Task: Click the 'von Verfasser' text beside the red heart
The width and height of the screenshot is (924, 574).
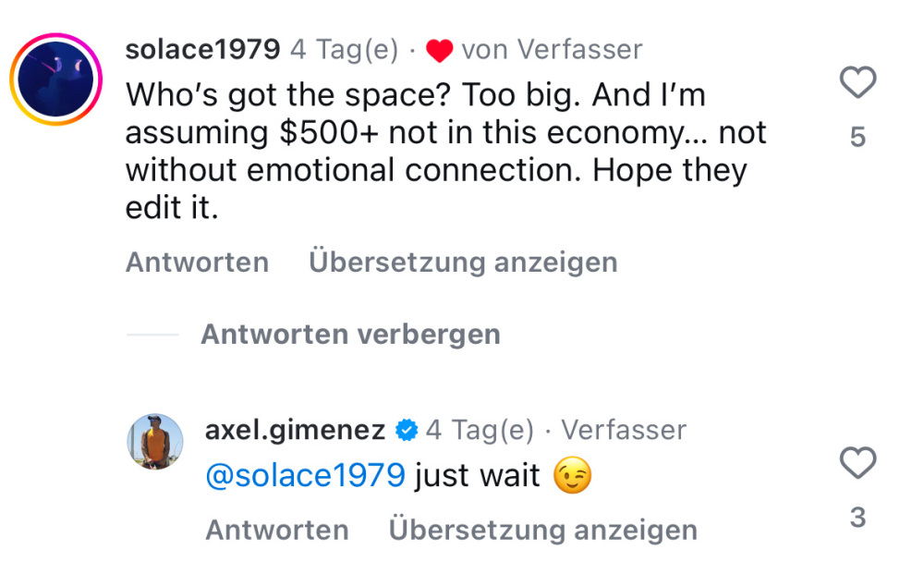Action: click(552, 50)
